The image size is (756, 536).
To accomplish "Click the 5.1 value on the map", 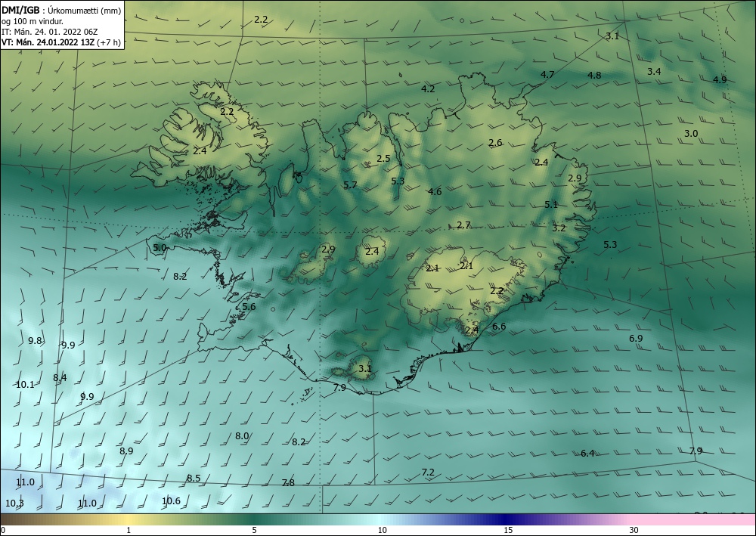I will (551, 204).
